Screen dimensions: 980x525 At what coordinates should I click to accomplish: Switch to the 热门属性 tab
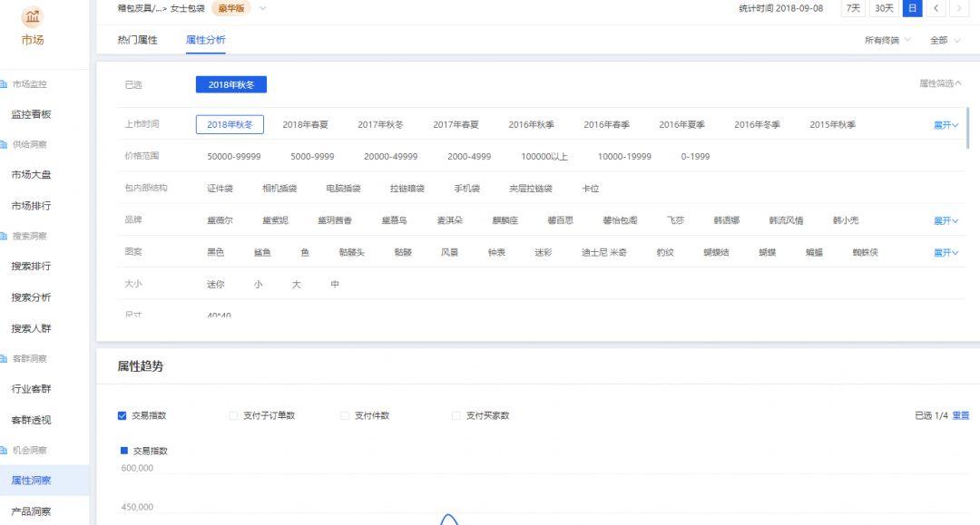point(138,40)
